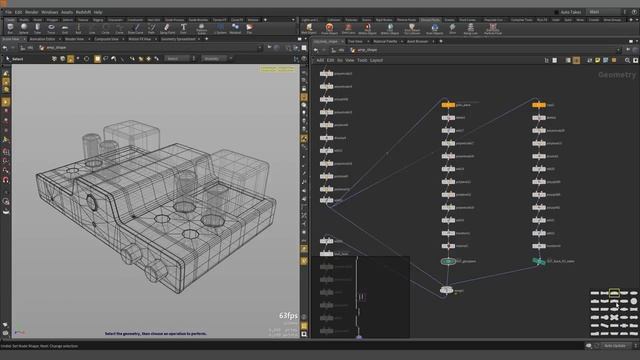Toggle the highlighted geometry selection mode button

tap(71, 59)
